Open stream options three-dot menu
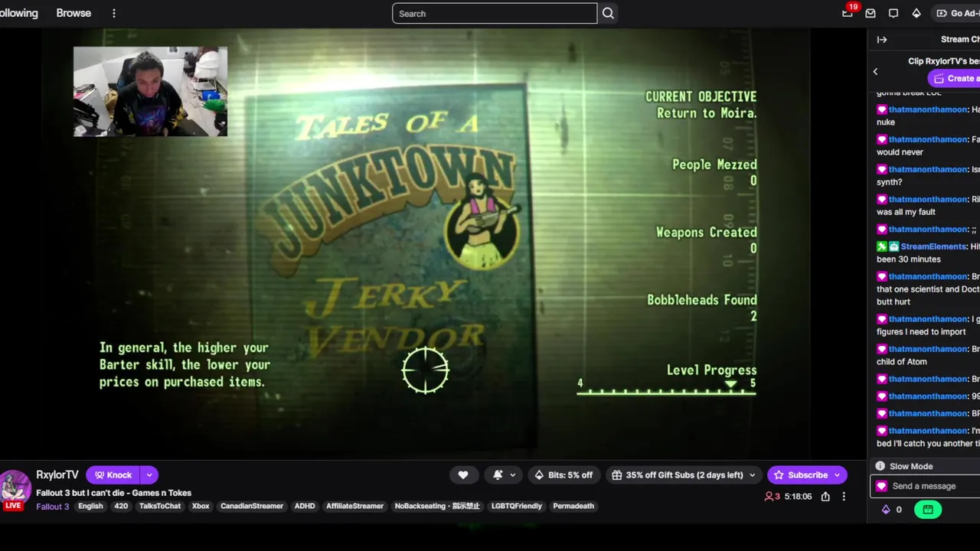The height and width of the screenshot is (551, 980). 844,497
